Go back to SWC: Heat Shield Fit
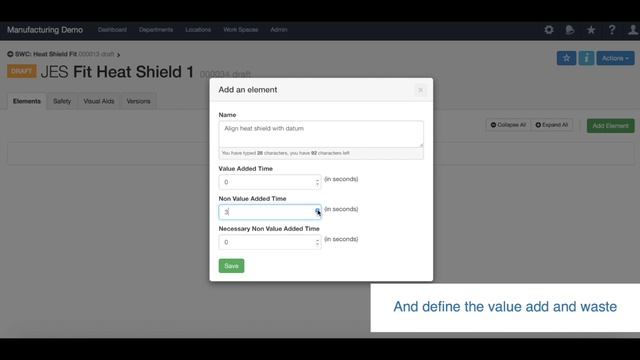 point(42,54)
